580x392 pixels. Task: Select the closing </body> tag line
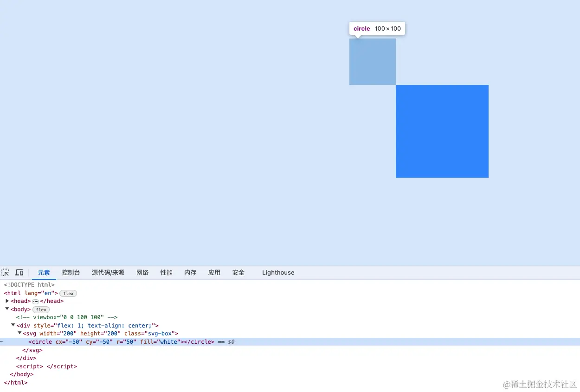[22, 374]
